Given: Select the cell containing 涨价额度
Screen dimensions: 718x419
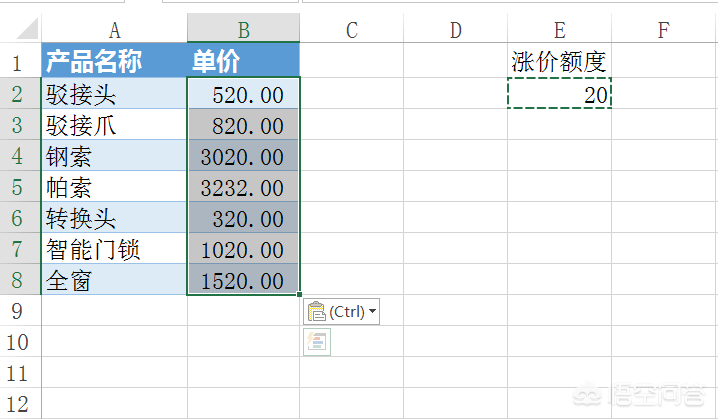Looking at the screenshot, I should [559, 63].
